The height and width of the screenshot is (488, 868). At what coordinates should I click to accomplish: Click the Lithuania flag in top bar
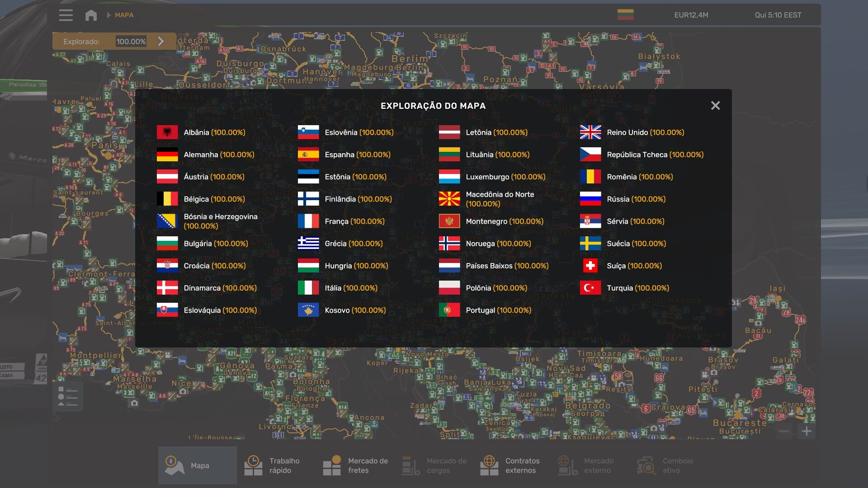625,14
